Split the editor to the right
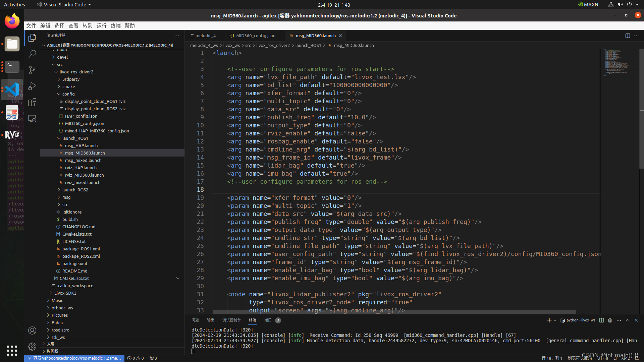 (x=628, y=36)
